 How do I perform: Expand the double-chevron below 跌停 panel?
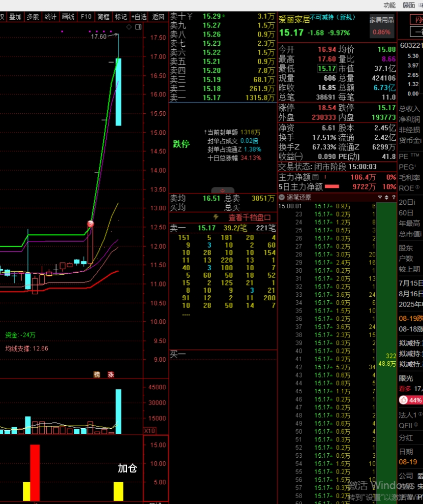223,190
